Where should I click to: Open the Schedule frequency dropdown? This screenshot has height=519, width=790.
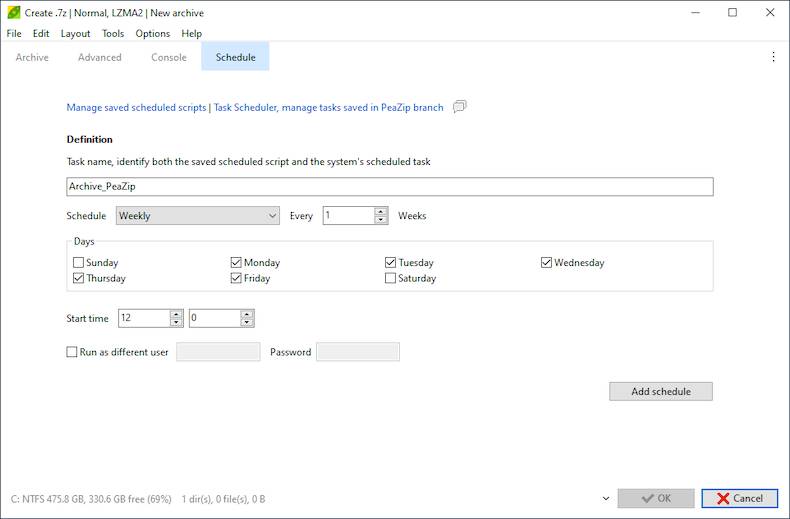198,216
